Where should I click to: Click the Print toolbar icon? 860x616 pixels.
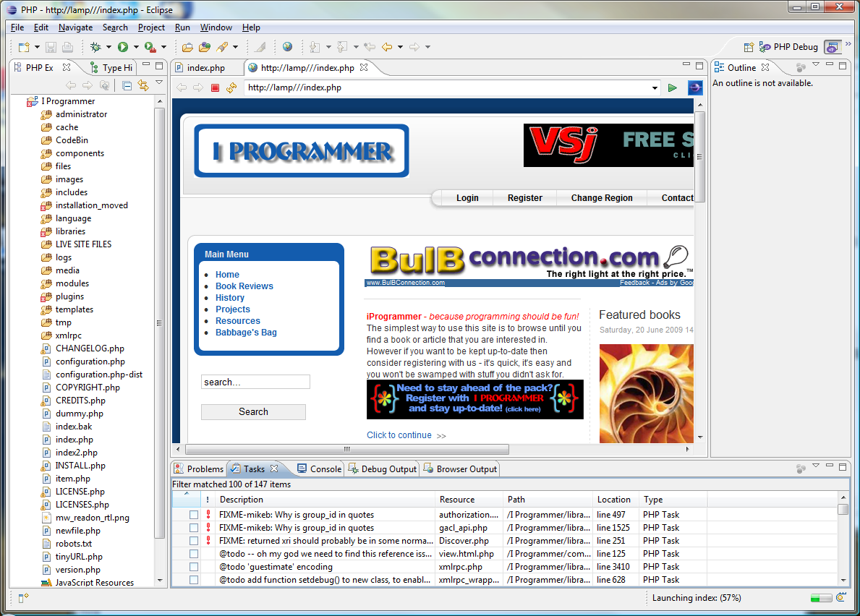[x=67, y=47]
